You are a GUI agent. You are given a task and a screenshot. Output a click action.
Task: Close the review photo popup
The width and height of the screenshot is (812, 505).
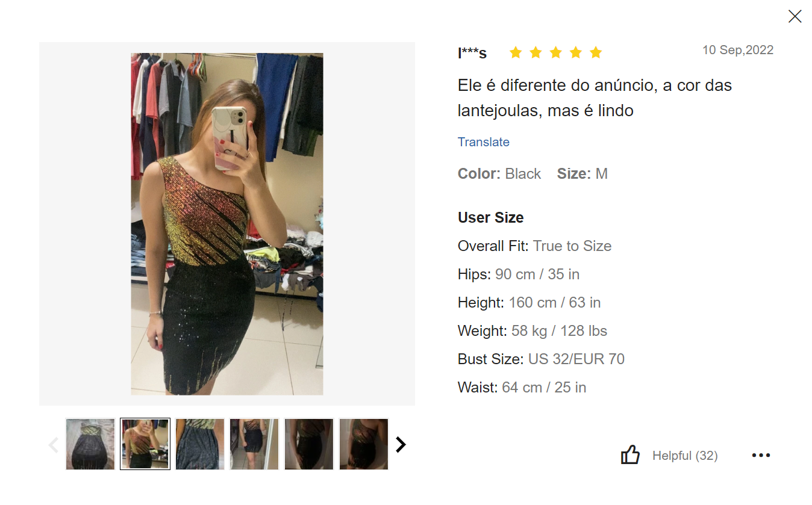(795, 16)
